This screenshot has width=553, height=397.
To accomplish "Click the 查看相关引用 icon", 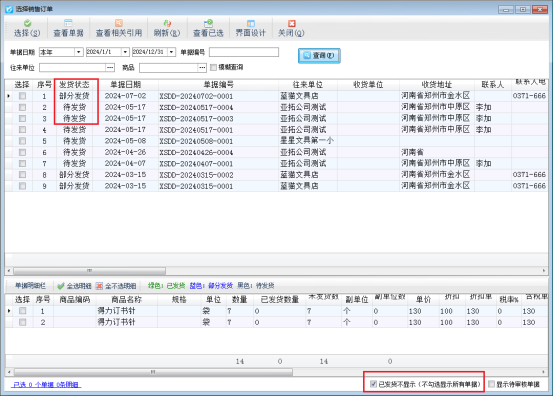I will (119, 23).
